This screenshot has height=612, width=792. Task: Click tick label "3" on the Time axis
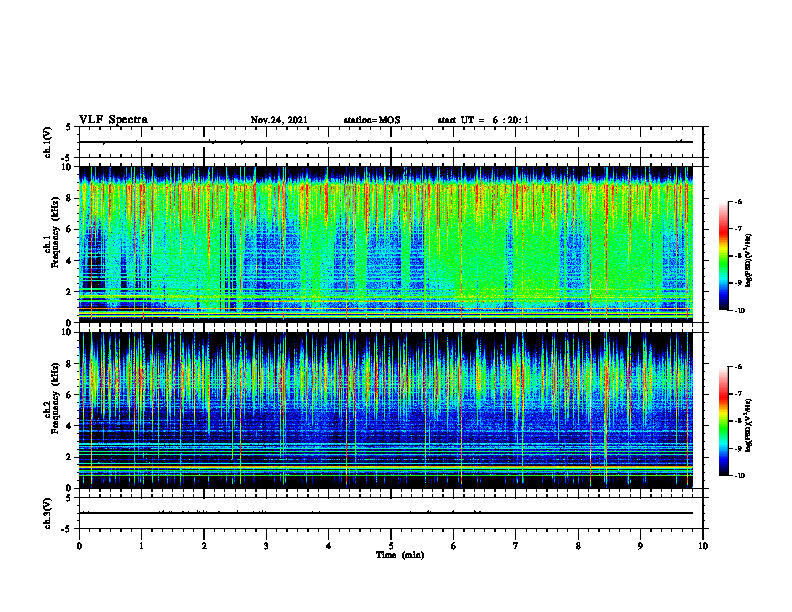(266, 546)
